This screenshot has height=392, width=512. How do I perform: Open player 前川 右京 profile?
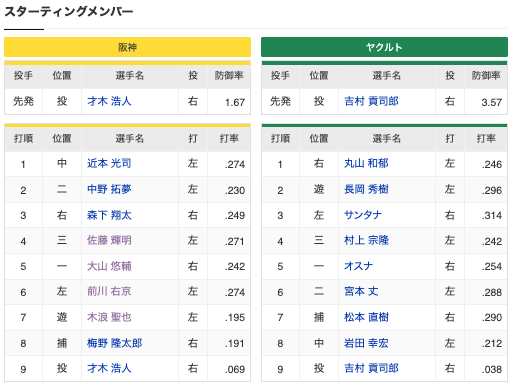click(x=109, y=292)
